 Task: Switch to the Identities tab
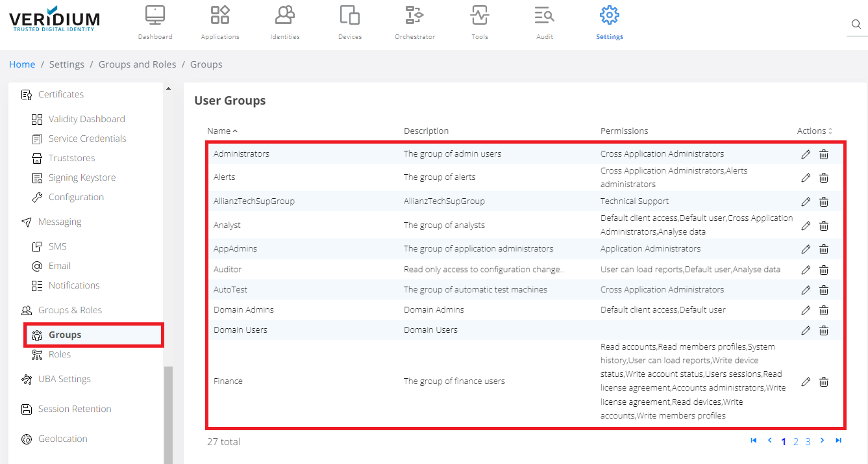pos(284,23)
